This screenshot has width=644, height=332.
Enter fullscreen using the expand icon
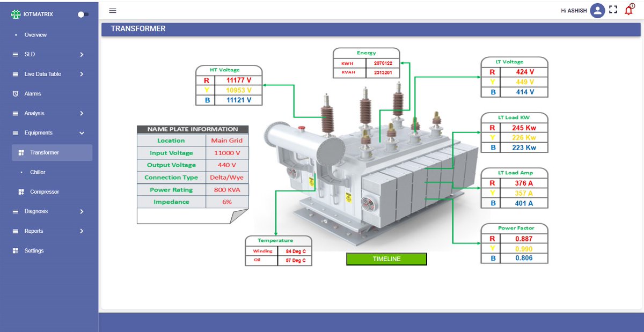(613, 9)
